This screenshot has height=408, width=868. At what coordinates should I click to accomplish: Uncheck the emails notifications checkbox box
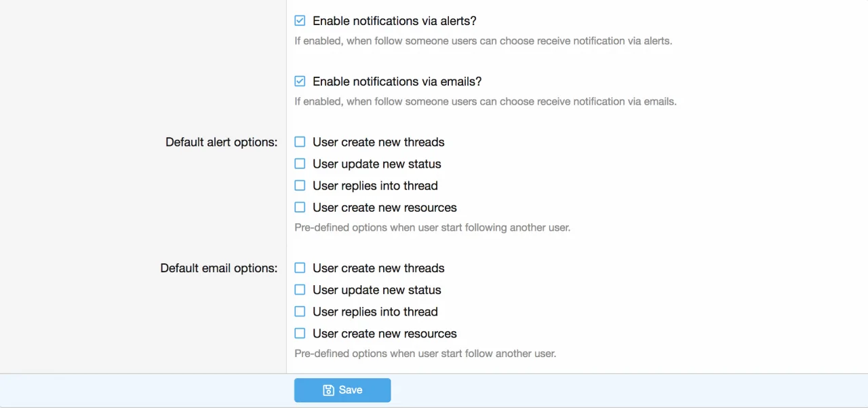tap(300, 81)
